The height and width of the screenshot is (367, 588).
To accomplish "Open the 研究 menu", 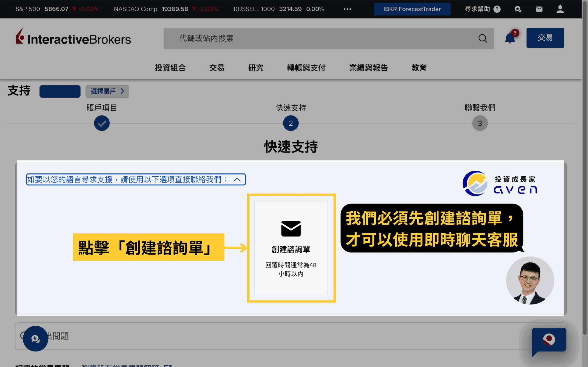I will click(x=256, y=68).
